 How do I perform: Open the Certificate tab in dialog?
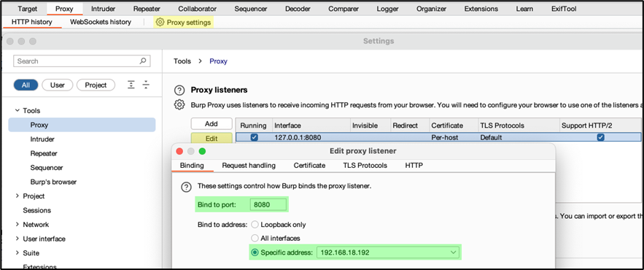(x=309, y=166)
